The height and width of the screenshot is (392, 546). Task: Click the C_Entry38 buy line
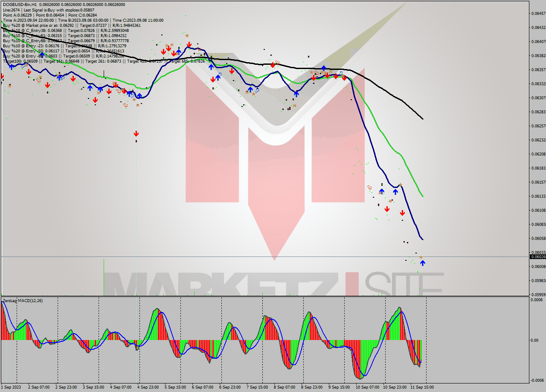pyautogui.click(x=66, y=30)
